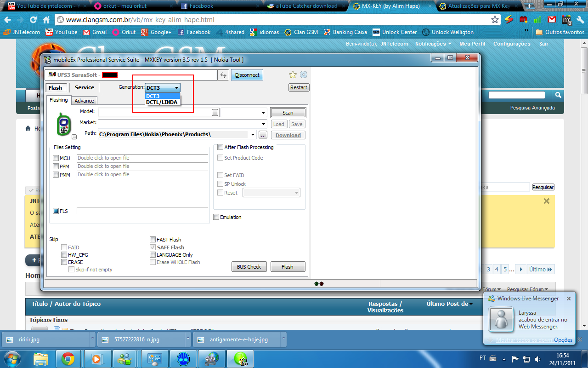Image resolution: width=588 pixels, height=368 pixels.
Task: Click volume icon in system tray
Action: click(537, 358)
